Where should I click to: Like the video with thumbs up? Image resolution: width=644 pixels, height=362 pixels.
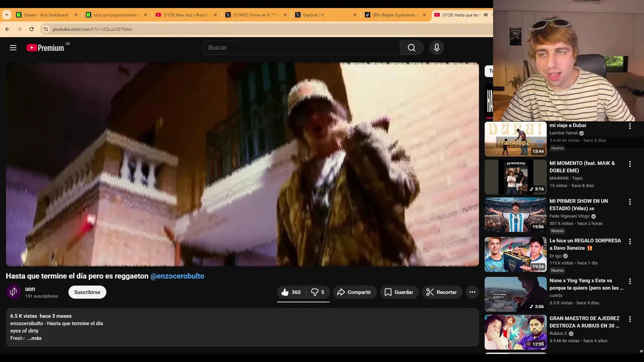click(x=291, y=292)
